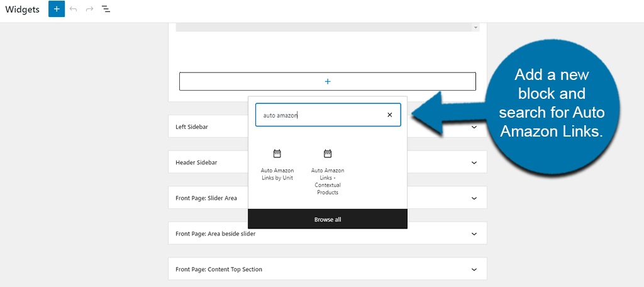
Task: Expand Front Page: Slider Area
Action: [474, 198]
